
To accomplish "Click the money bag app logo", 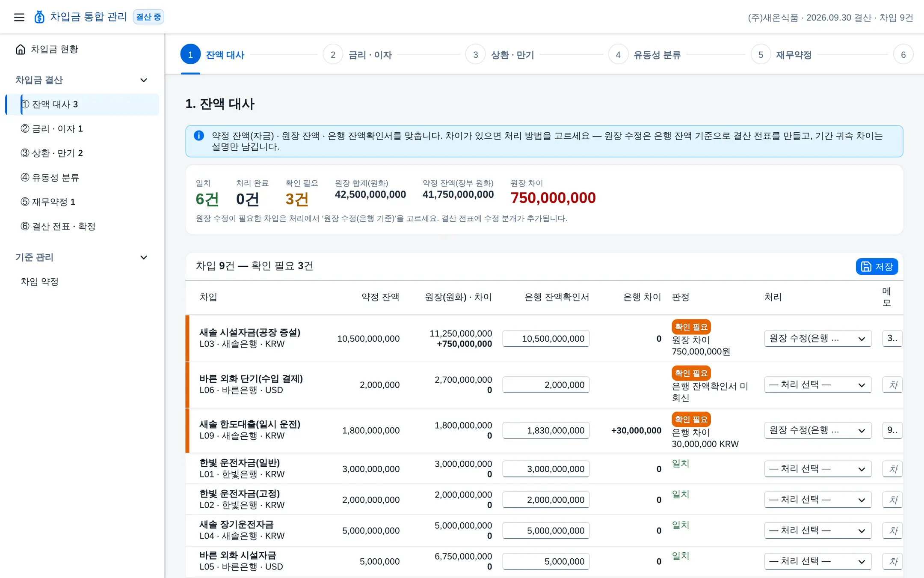I will point(39,17).
